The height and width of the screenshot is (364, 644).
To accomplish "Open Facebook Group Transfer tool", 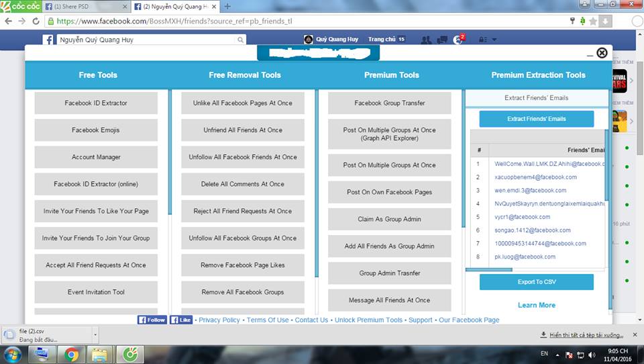I will pyautogui.click(x=389, y=103).
